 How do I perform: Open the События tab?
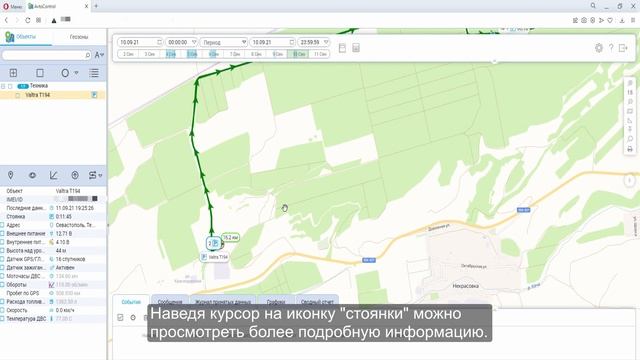(131, 302)
